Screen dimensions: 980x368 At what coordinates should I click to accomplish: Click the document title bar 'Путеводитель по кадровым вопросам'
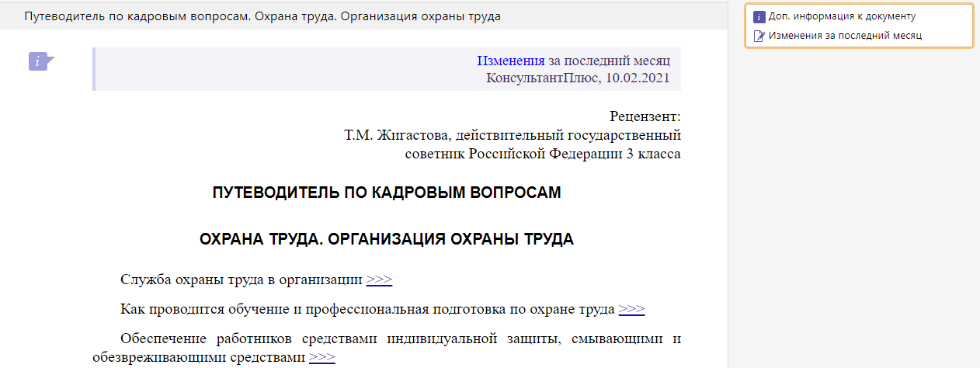262,16
